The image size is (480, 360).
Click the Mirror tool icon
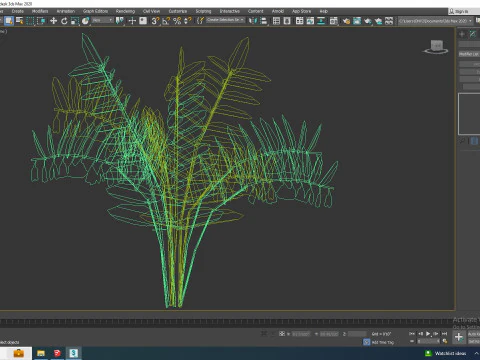[x=253, y=21]
